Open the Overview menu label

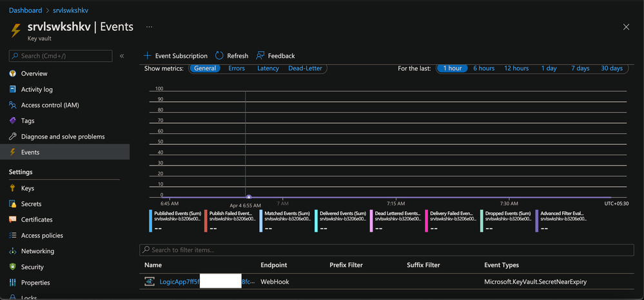pyautogui.click(x=34, y=73)
